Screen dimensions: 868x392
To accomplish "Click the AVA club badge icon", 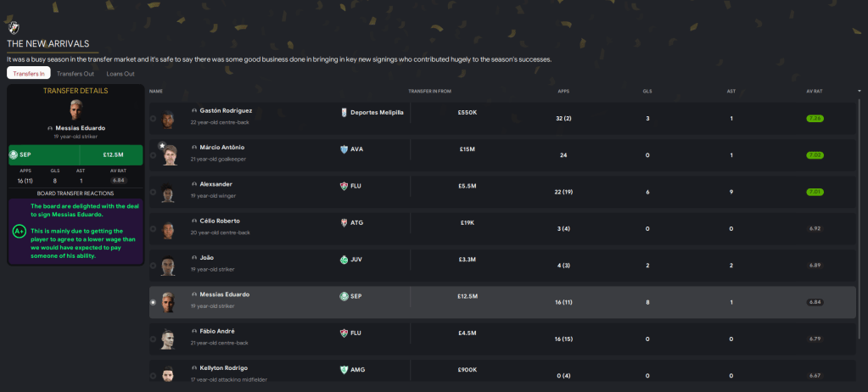I will [344, 148].
